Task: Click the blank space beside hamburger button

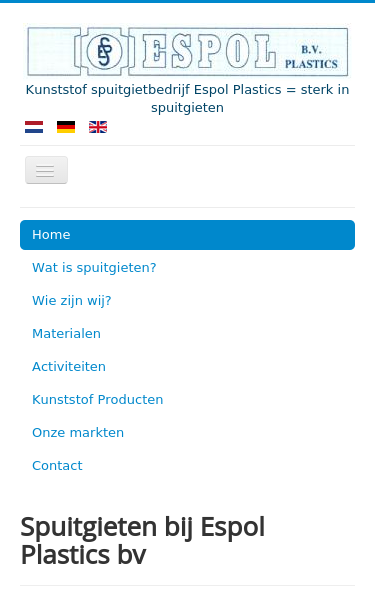Action: (211, 170)
